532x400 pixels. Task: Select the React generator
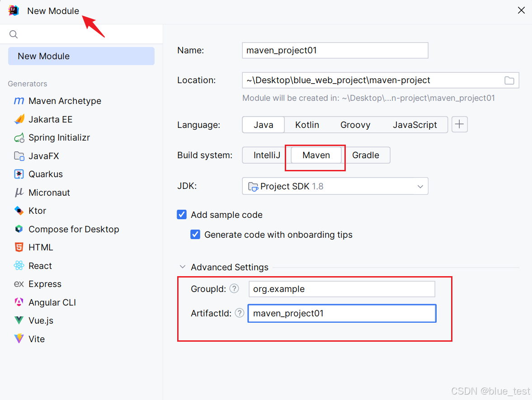pos(40,266)
